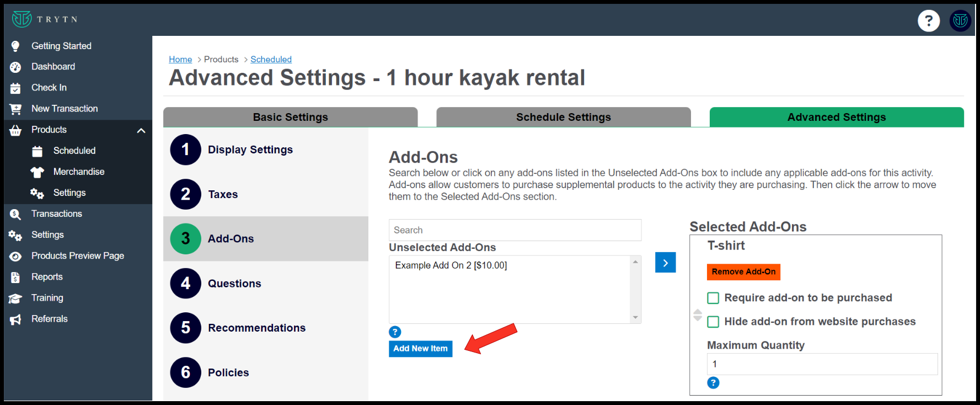Select Example Add On 2 [$10.00]
This screenshot has height=405, width=980.
(451, 265)
